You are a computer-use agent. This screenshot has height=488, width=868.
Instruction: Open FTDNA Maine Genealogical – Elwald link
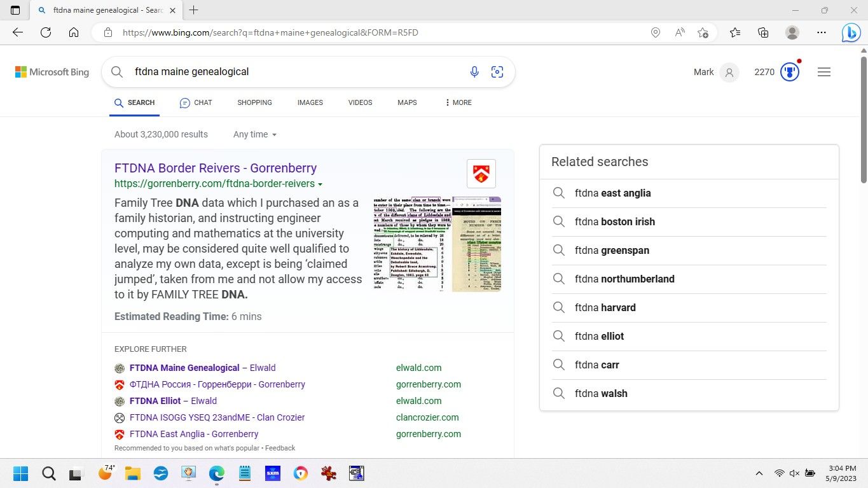coord(202,368)
